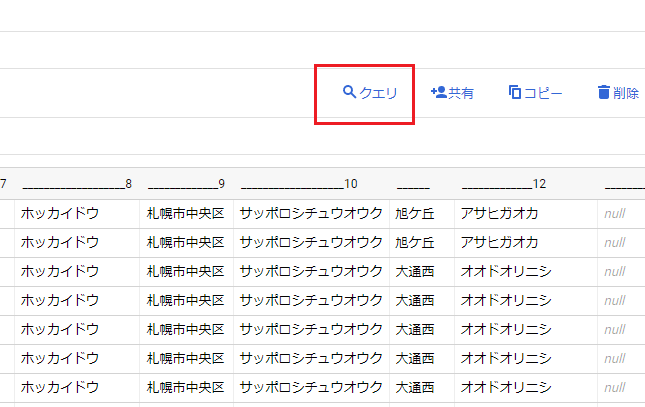This screenshot has height=407, width=645.
Task: Click the 削除 trash icon
Action: 603,92
